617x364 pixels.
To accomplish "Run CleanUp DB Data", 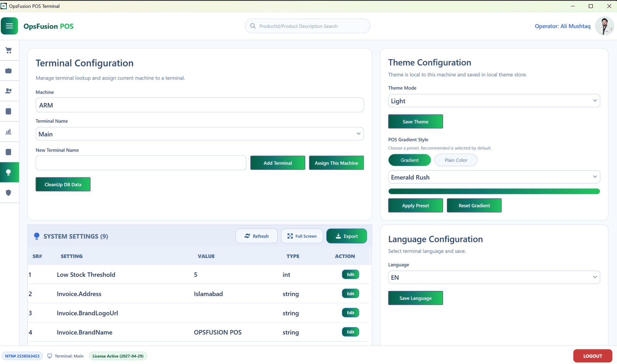I will (63, 184).
